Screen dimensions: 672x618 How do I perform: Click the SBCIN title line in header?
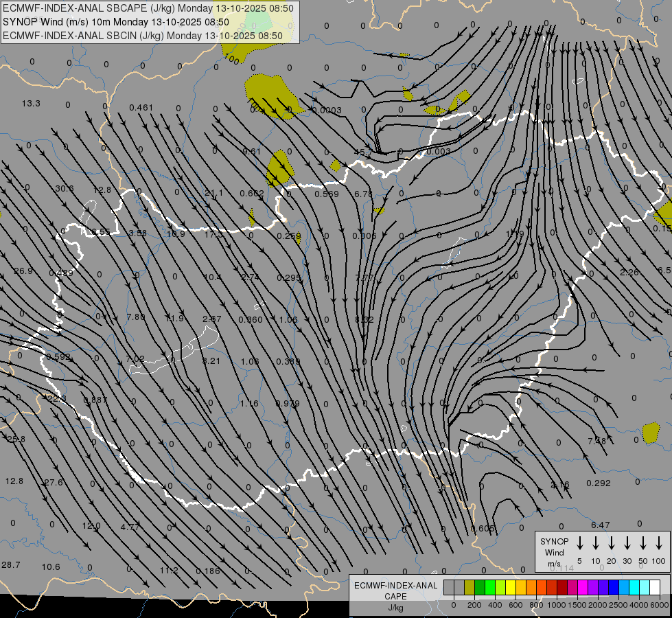(143, 36)
